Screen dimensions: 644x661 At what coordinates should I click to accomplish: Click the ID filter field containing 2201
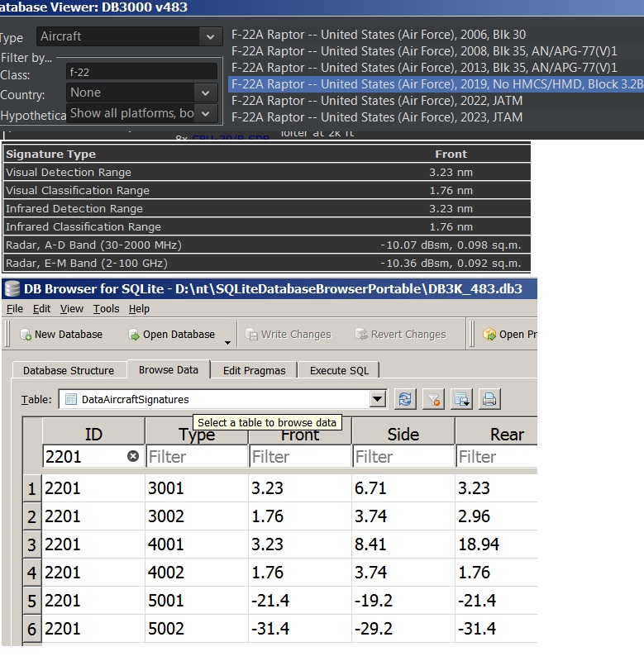coord(93,457)
